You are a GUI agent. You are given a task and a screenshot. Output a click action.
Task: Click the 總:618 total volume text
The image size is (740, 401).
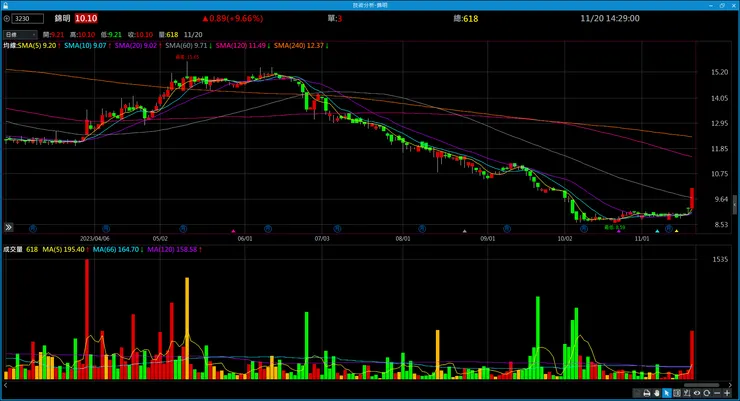(466, 18)
